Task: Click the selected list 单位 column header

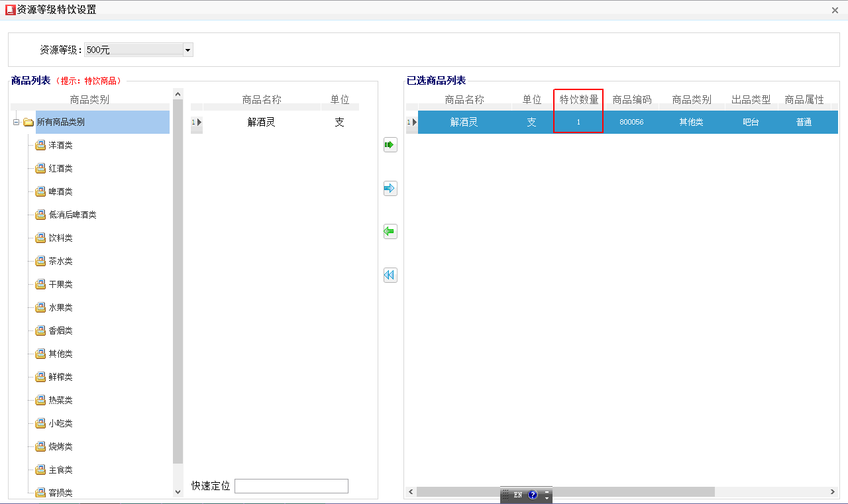Action: click(532, 99)
